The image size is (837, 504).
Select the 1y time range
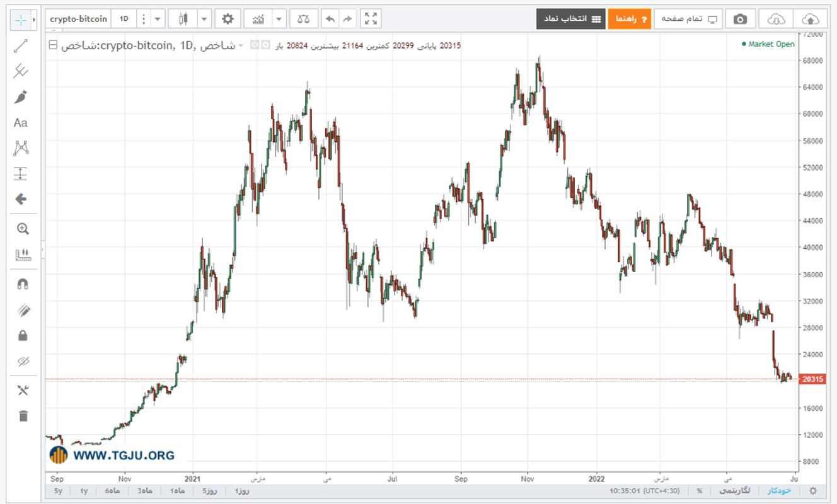pos(84,491)
